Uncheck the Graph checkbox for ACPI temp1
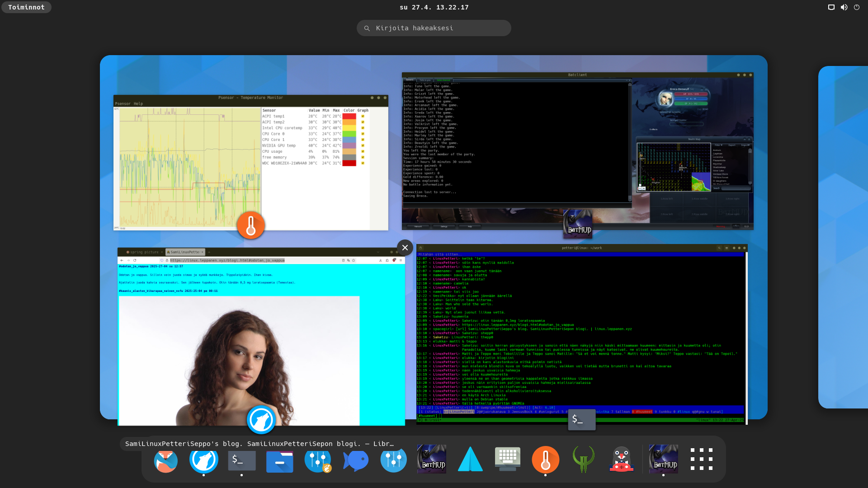The width and height of the screenshot is (868, 488). coord(363,116)
